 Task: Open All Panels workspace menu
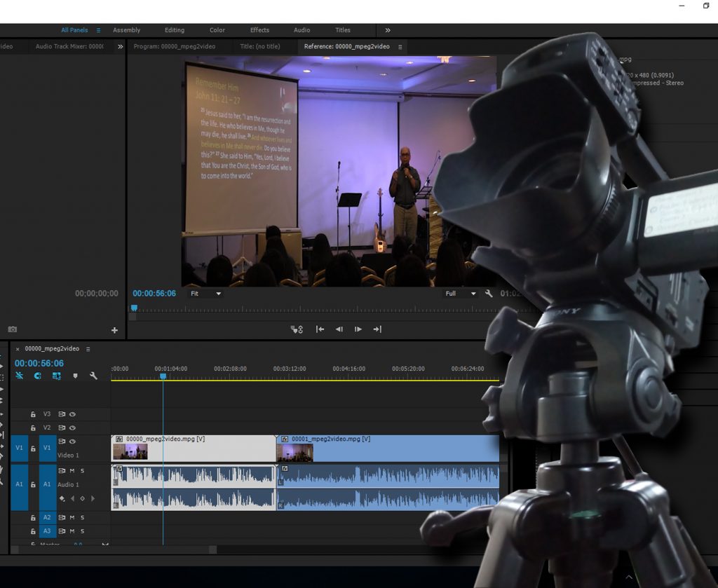pyautogui.click(x=98, y=30)
